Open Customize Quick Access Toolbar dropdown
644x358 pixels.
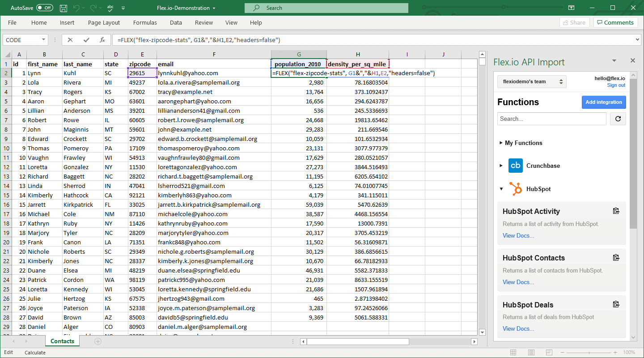(x=123, y=8)
